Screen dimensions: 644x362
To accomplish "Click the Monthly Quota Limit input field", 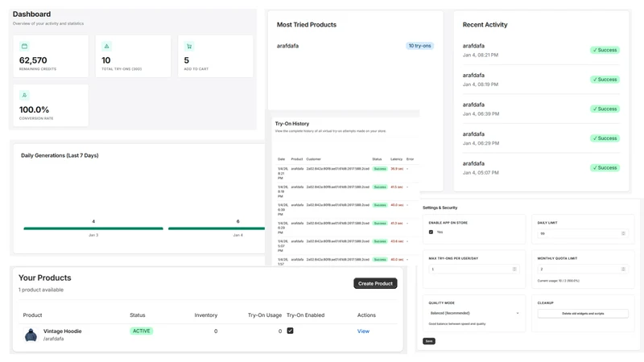I will (583, 269).
